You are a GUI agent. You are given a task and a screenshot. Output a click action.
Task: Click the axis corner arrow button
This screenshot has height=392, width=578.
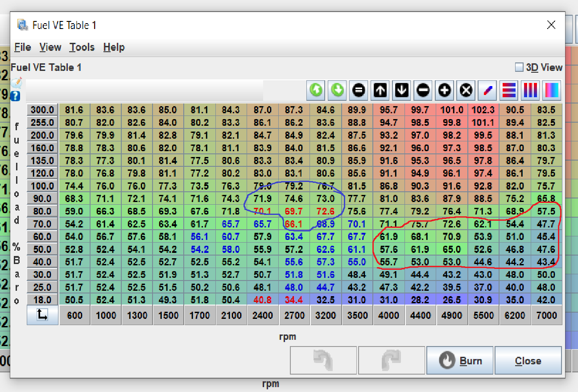[x=42, y=315]
